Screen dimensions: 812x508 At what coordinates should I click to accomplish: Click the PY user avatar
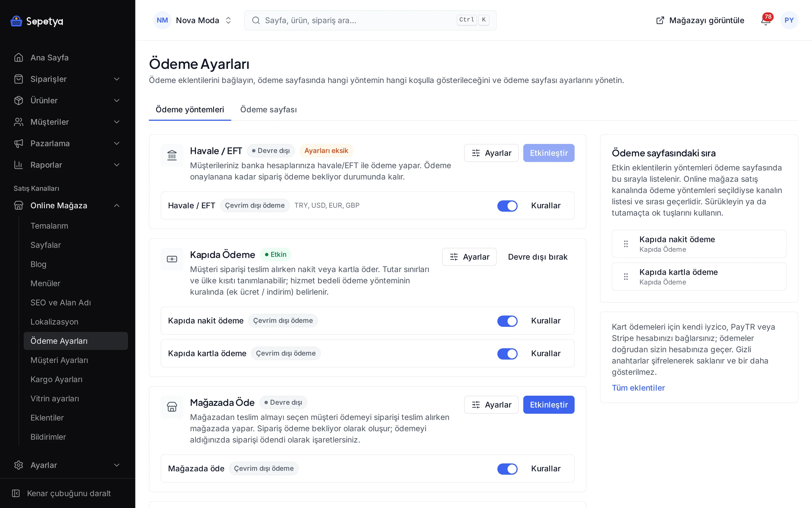pyautogui.click(x=789, y=20)
